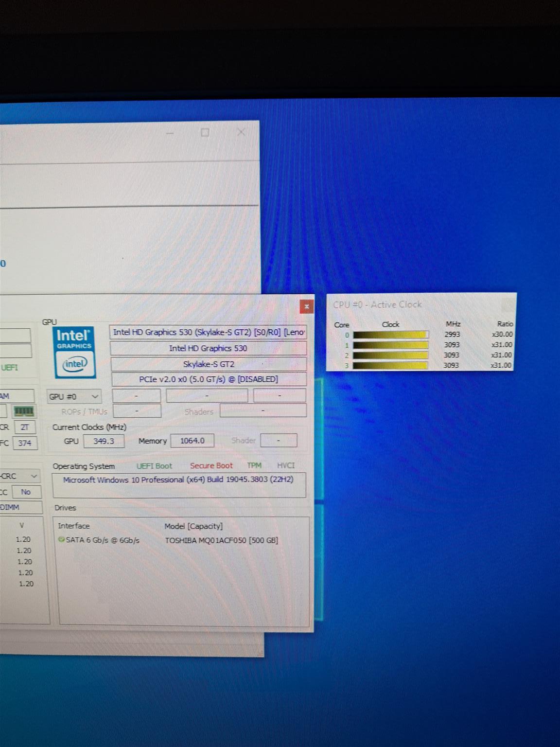Screen dimensions: 560x747
Task: Click the Secure Boot indicator
Action: point(211,466)
